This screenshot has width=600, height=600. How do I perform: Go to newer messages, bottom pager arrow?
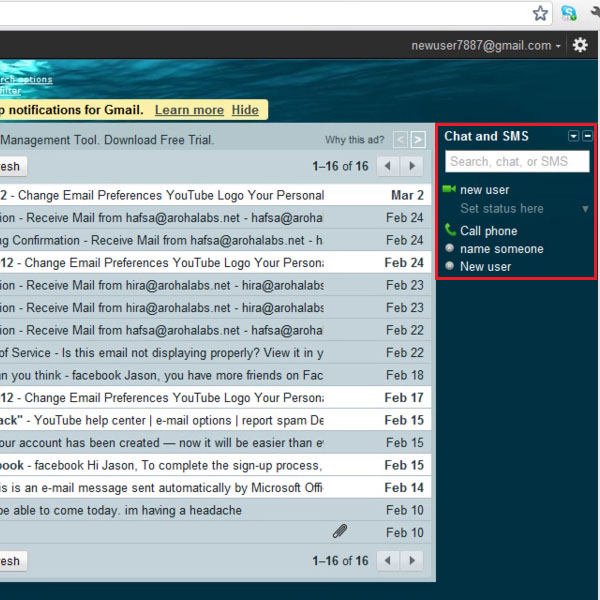click(x=388, y=561)
